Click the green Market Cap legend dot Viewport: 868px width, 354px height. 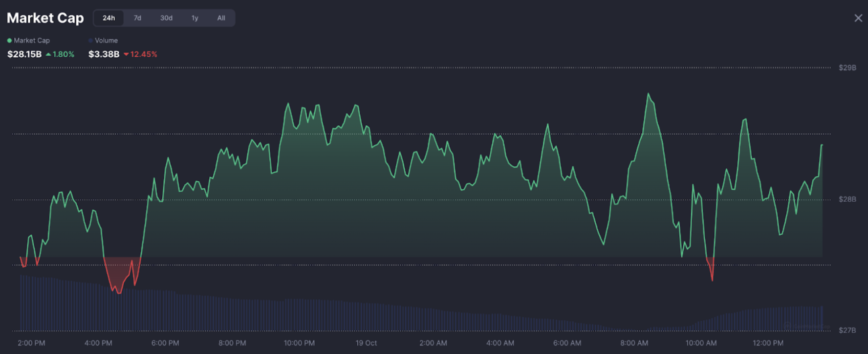point(9,41)
